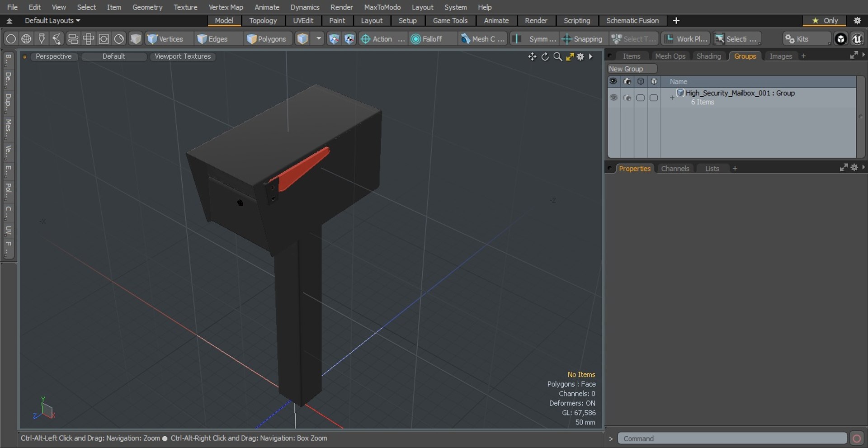Open the Default shading selector

click(113, 57)
